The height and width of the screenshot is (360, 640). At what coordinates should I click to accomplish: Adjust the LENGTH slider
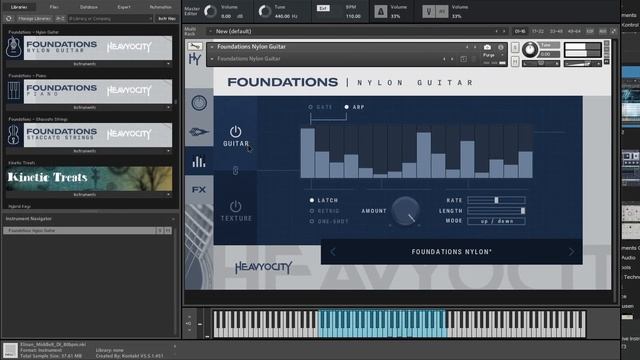[496, 211]
